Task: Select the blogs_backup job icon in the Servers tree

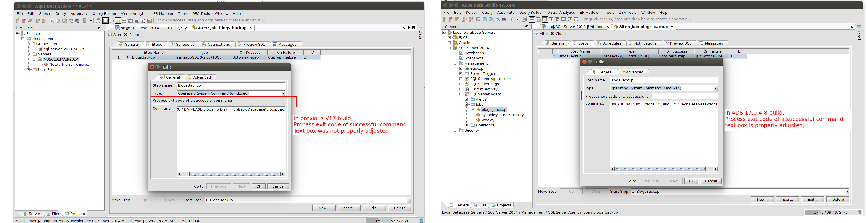Action: pyautogui.click(x=478, y=109)
